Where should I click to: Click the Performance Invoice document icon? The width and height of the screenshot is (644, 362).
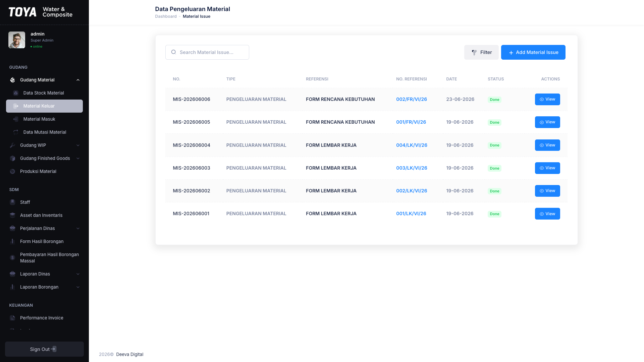tap(12, 318)
